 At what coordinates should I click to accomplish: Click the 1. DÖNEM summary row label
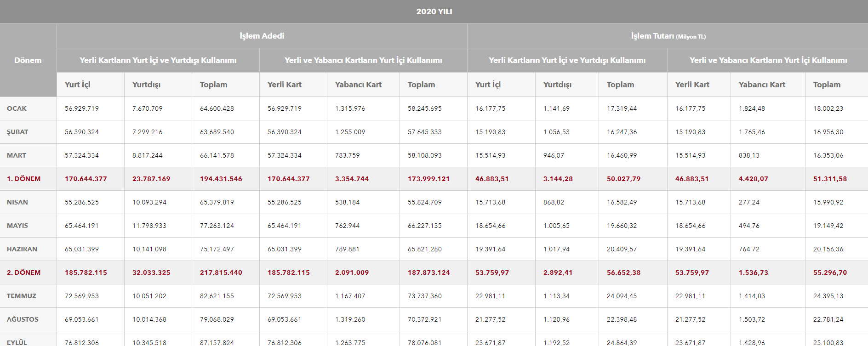pos(24,179)
